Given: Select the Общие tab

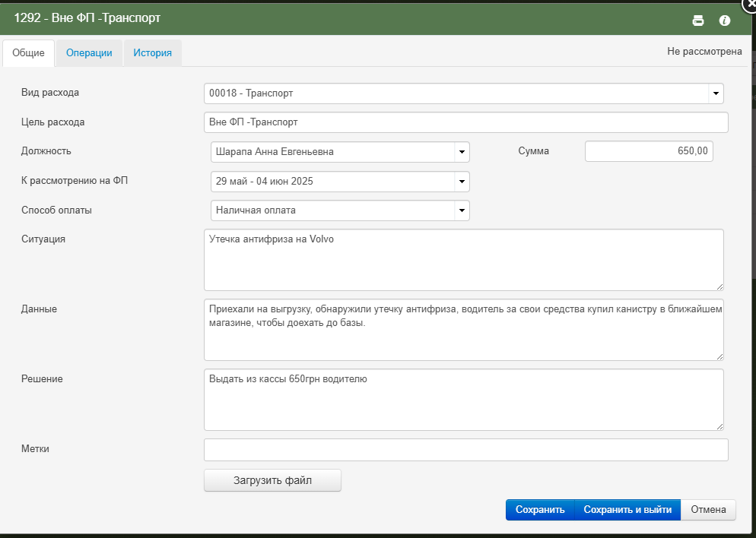Looking at the screenshot, I should tap(28, 53).
